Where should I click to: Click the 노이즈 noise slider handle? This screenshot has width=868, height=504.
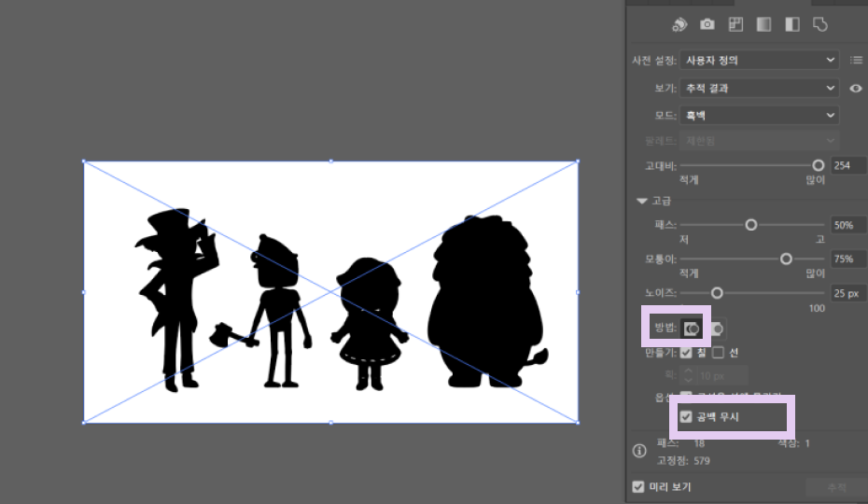[x=717, y=293]
